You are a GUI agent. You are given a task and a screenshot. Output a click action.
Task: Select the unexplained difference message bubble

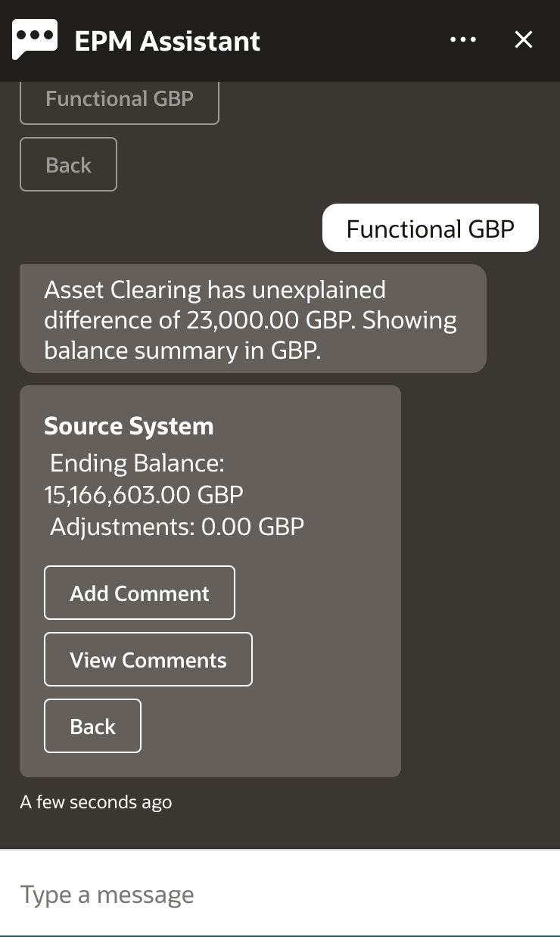(254, 319)
